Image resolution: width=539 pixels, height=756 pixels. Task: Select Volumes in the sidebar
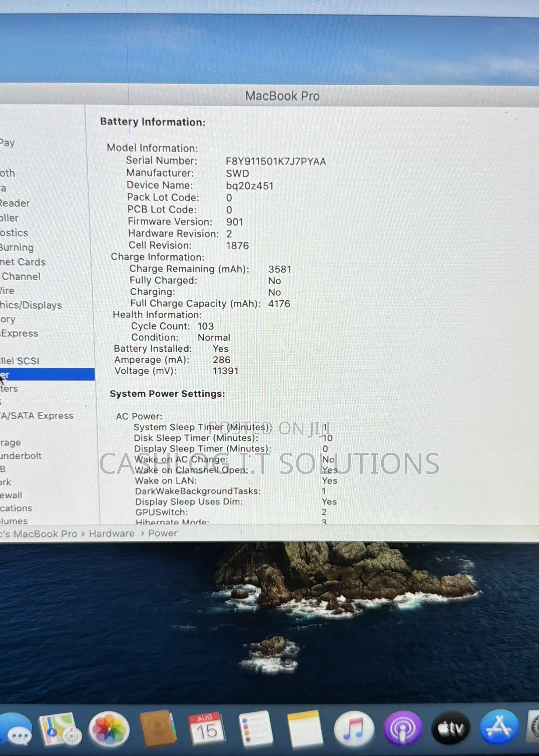(x=14, y=521)
